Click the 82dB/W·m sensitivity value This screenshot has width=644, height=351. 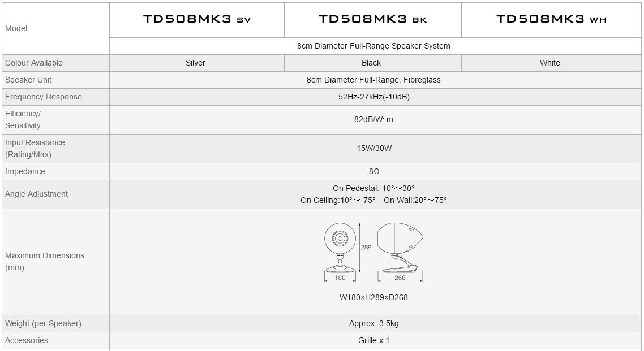[x=373, y=119]
